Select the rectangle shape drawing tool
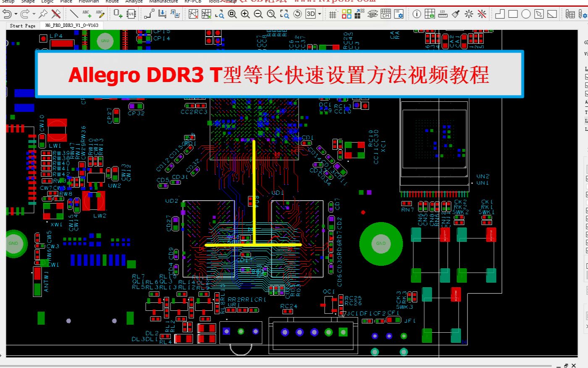 pyautogui.click(x=513, y=14)
